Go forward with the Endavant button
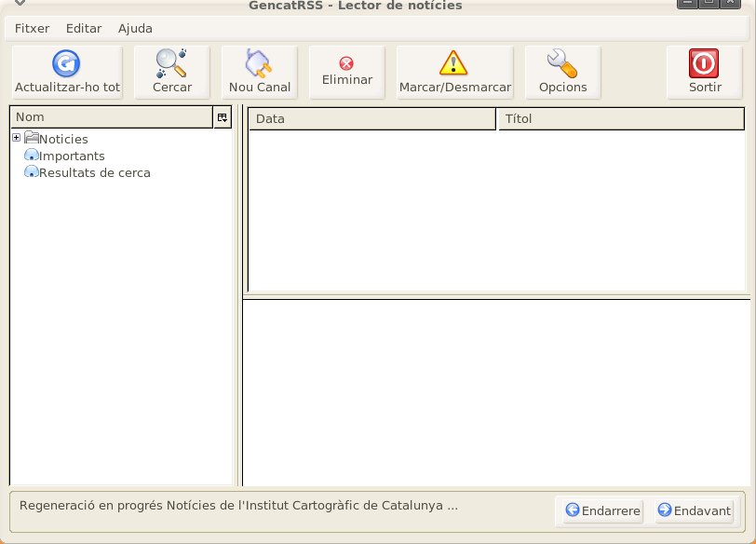Viewport: 756px width, 544px height. click(x=694, y=510)
